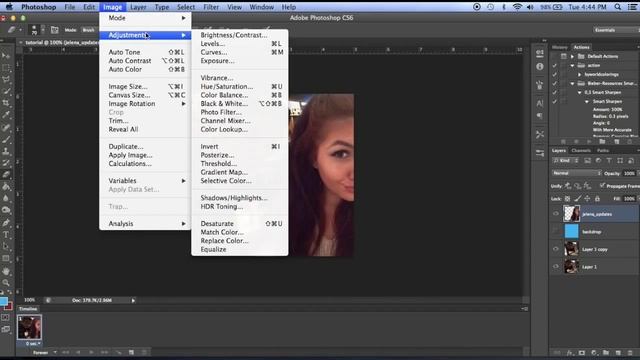
Task: Open the Essentials workspace dropdown
Action: (616, 30)
